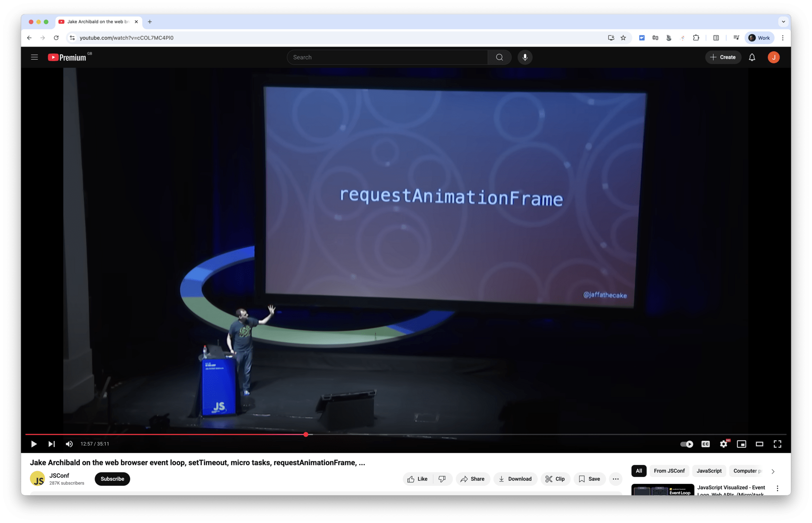
Task: Enable miniplayer mode
Action: pos(741,444)
